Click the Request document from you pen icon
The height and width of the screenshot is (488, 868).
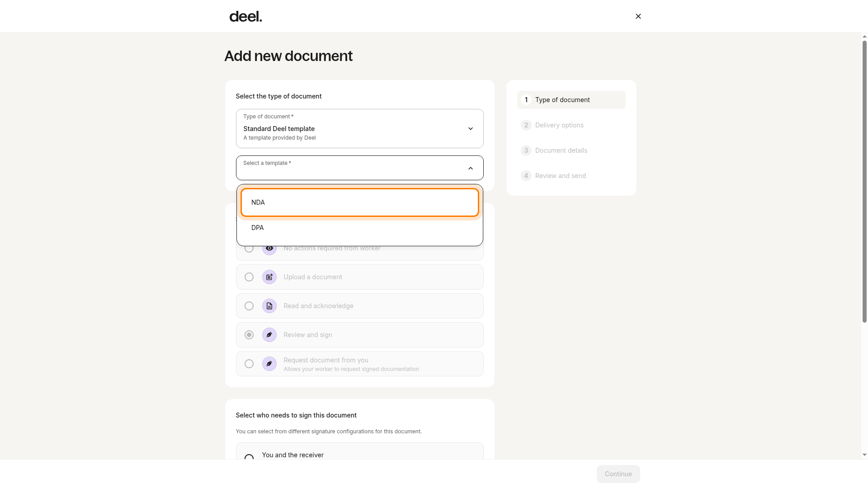click(x=269, y=364)
